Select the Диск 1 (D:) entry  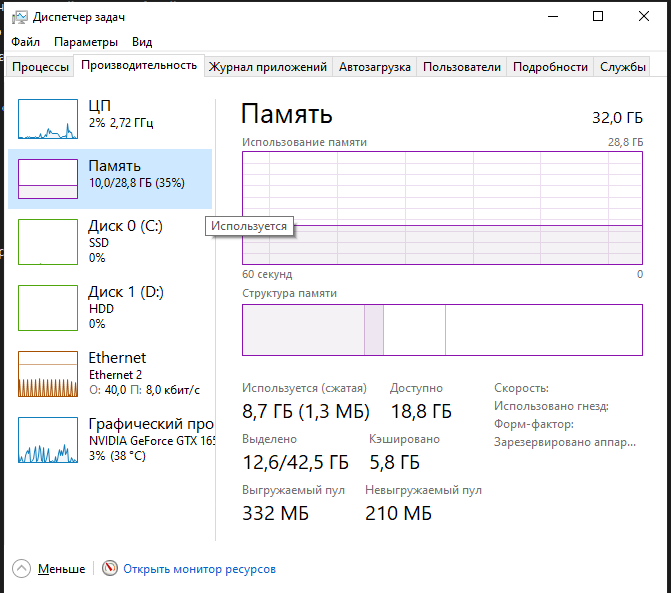[110, 308]
